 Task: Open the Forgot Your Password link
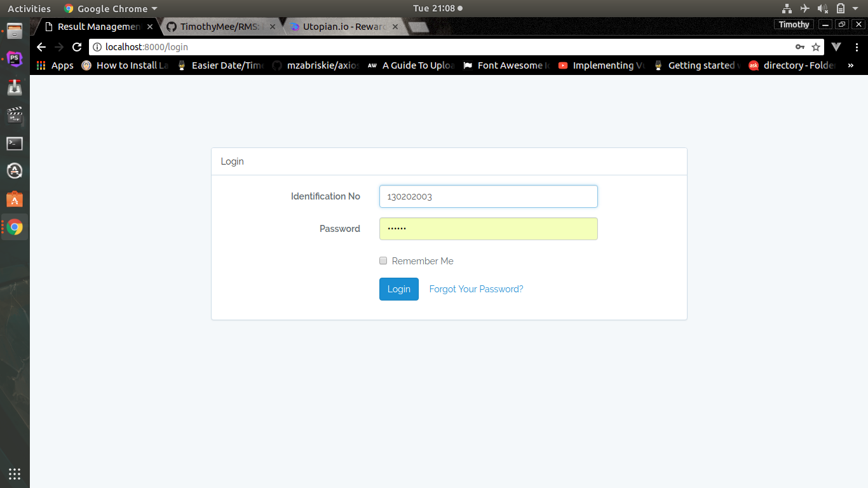point(476,289)
